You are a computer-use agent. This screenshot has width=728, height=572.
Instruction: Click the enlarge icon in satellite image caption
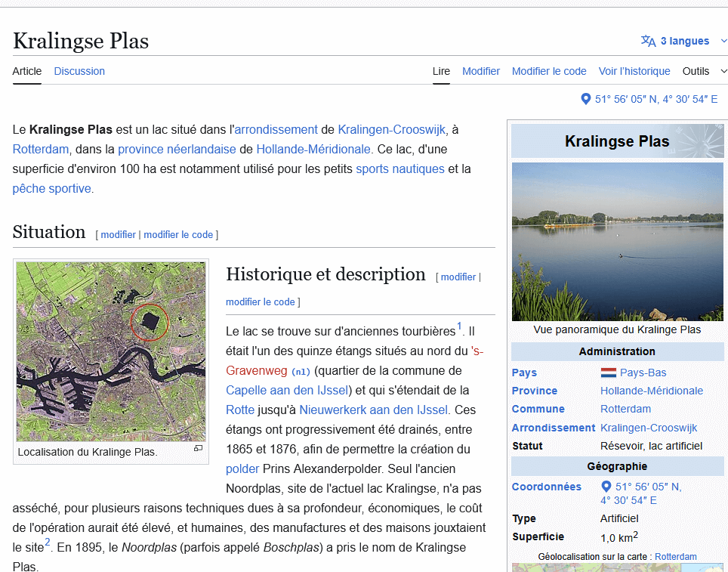tap(198, 448)
